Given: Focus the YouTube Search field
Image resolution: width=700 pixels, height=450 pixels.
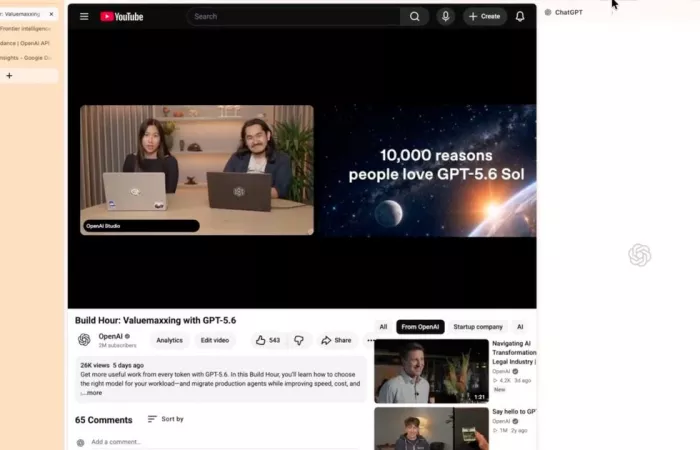Looking at the screenshot, I should [294, 17].
